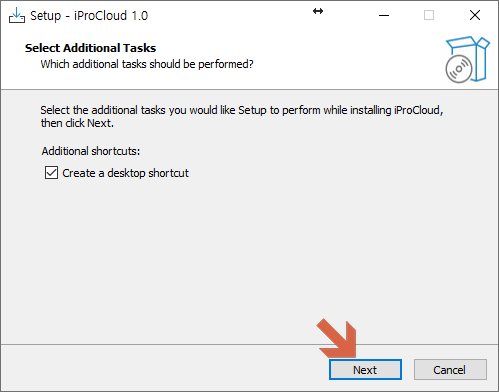Click the instruction paragraph mentioning iProCloud
Image resolution: width=499 pixels, height=392 pixels.
[x=242, y=116]
